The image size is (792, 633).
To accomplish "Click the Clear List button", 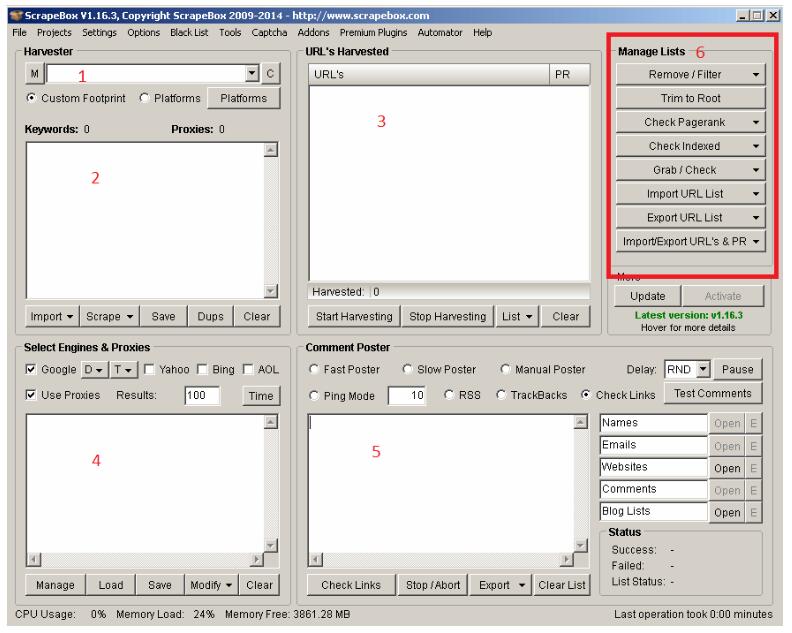I will [562, 585].
